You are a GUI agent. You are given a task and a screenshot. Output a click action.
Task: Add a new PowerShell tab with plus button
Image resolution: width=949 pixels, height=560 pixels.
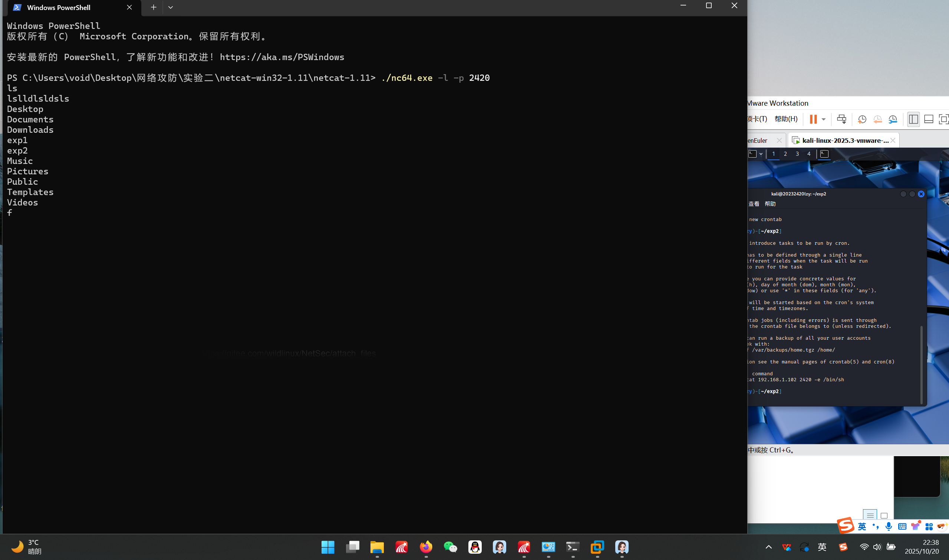(154, 7)
